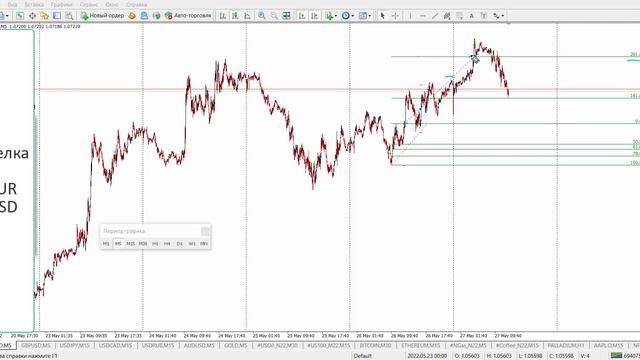
Task: Open the Вставка menu
Action: [x=34, y=4]
